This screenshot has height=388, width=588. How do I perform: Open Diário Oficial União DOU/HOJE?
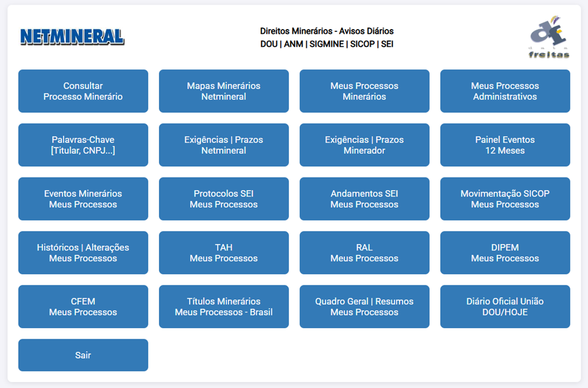(x=505, y=307)
